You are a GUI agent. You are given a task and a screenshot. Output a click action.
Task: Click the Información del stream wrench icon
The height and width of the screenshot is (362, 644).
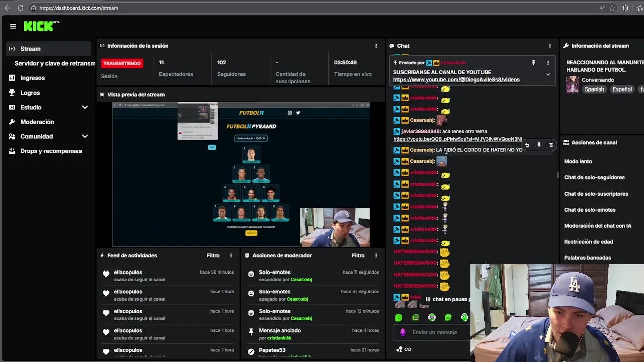click(x=566, y=46)
